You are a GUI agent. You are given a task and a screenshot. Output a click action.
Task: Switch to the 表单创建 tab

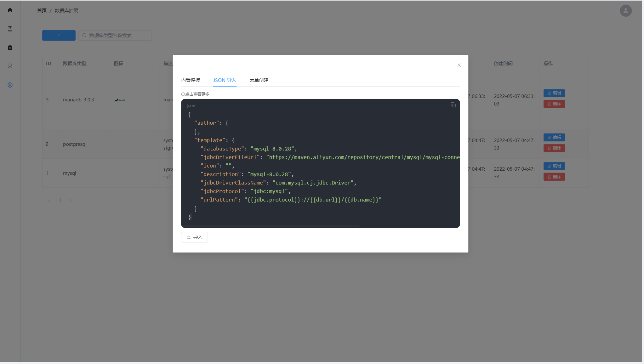(x=259, y=80)
